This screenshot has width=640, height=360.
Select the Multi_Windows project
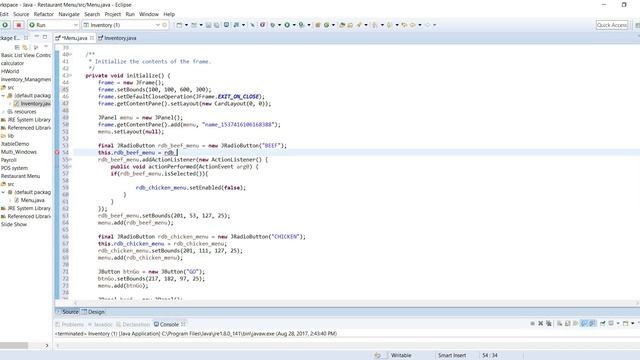[x=19, y=152]
